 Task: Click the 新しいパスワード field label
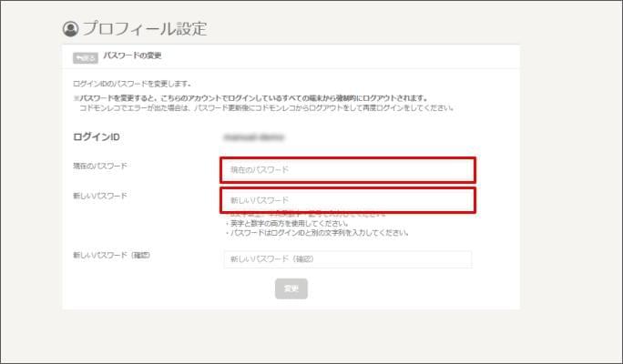(x=100, y=196)
